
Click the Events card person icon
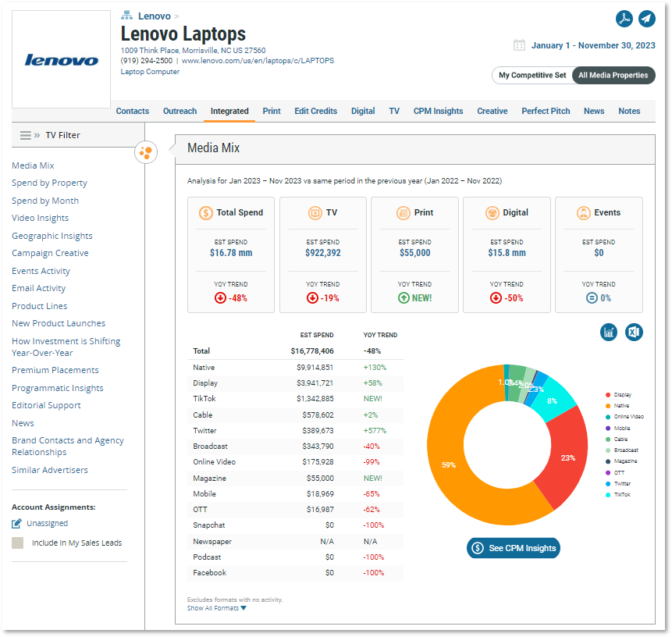tap(583, 212)
